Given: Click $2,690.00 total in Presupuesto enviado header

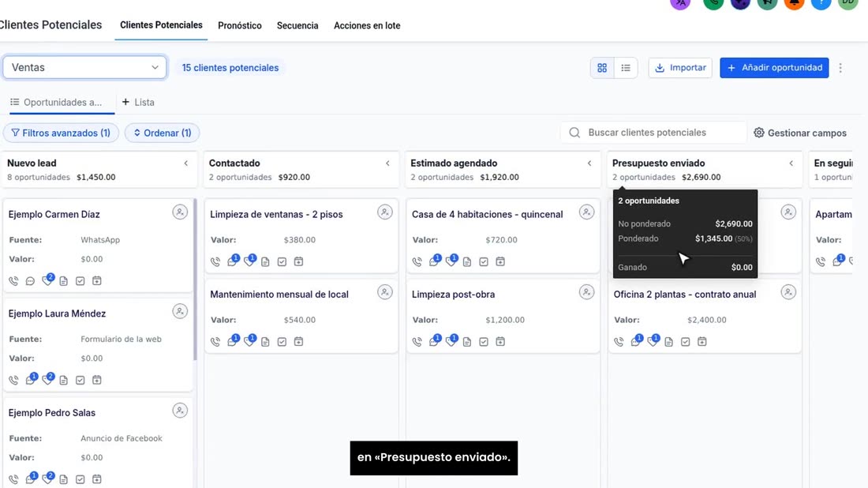Looking at the screenshot, I should (x=701, y=177).
